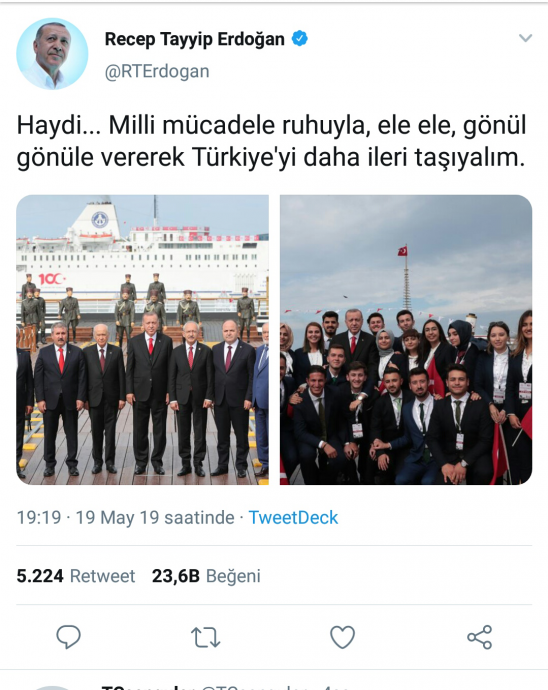Reply to the tweet via speech bubble icon
The width and height of the screenshot is (548, 690).
click(x=68, y=636)
